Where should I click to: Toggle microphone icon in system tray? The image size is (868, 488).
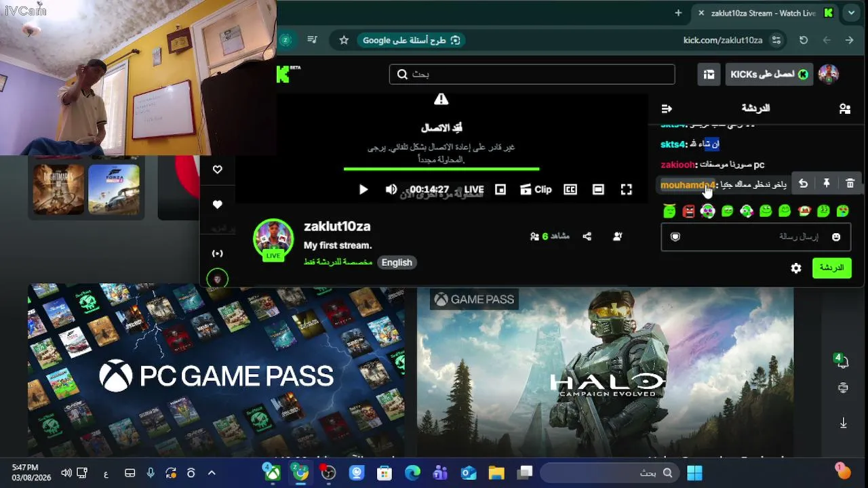pos(151,473)
